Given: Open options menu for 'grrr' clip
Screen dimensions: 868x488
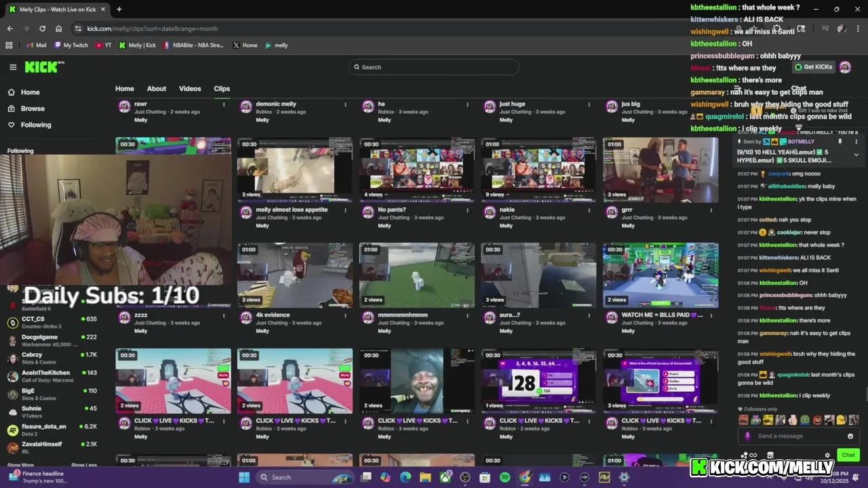Looking at the screenshot, I should 711,210.
